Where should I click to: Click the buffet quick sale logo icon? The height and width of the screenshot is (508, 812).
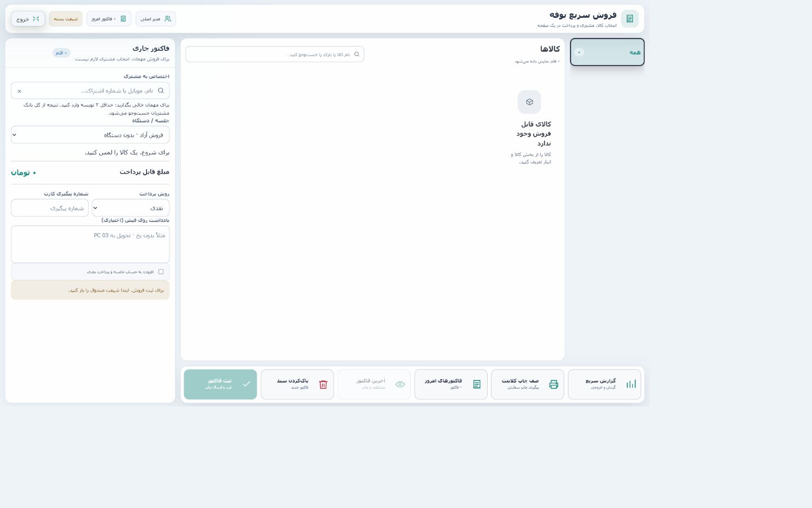tap(630, 19)
